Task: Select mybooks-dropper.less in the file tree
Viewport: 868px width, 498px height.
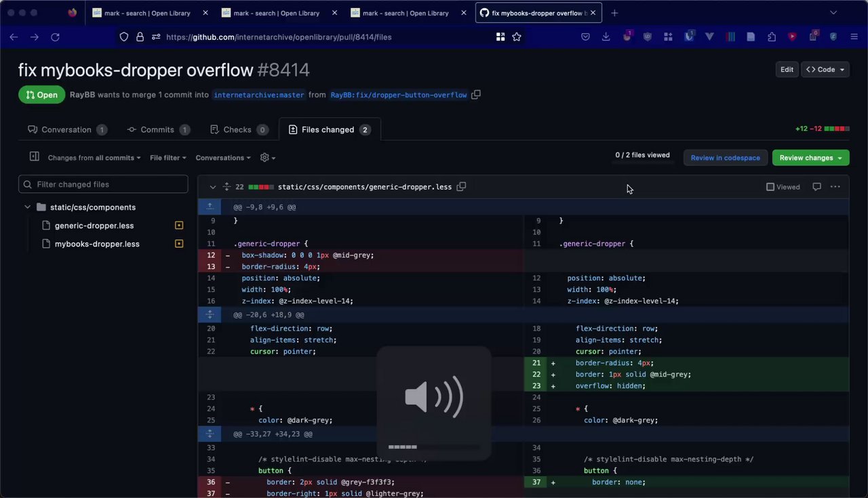Action: (x=97, y=244)
